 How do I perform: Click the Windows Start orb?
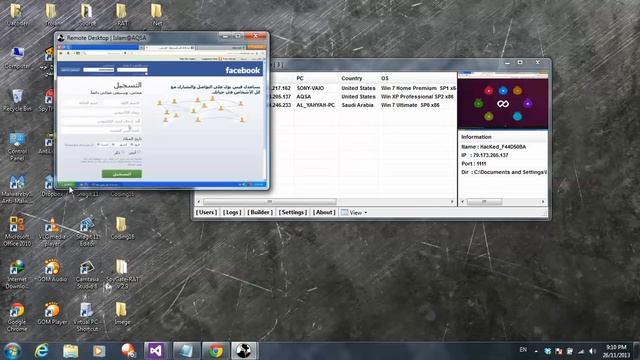[x=12, y=351]
